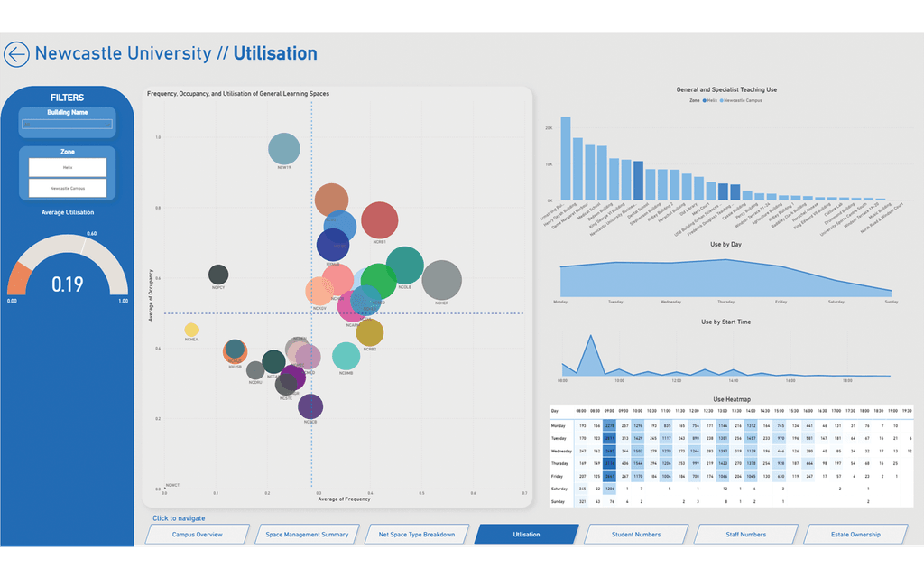
Task: Click the Newcastle Campus legend marker
Action: coord(721,101)
